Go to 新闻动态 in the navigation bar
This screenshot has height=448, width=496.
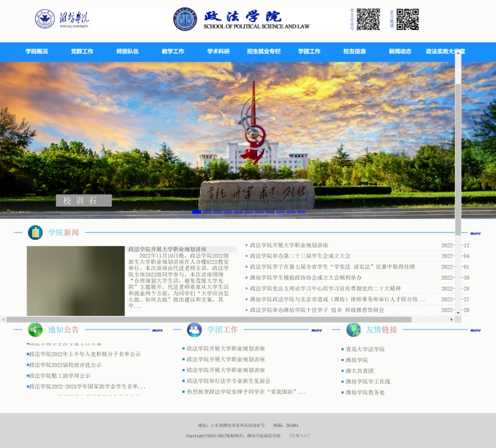coord(400,51)
